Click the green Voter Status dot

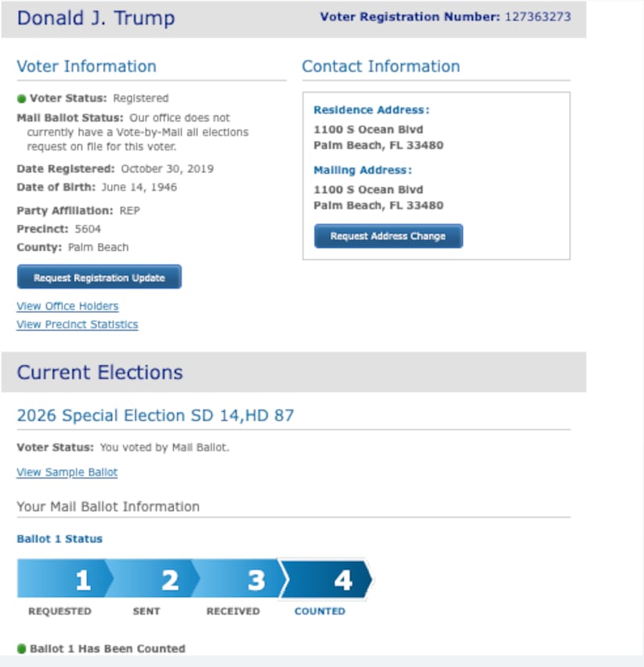coord(22,99)
